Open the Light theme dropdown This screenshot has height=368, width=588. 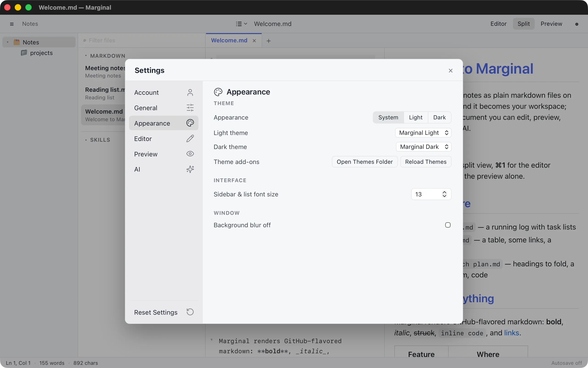click(x=423, y=133)
